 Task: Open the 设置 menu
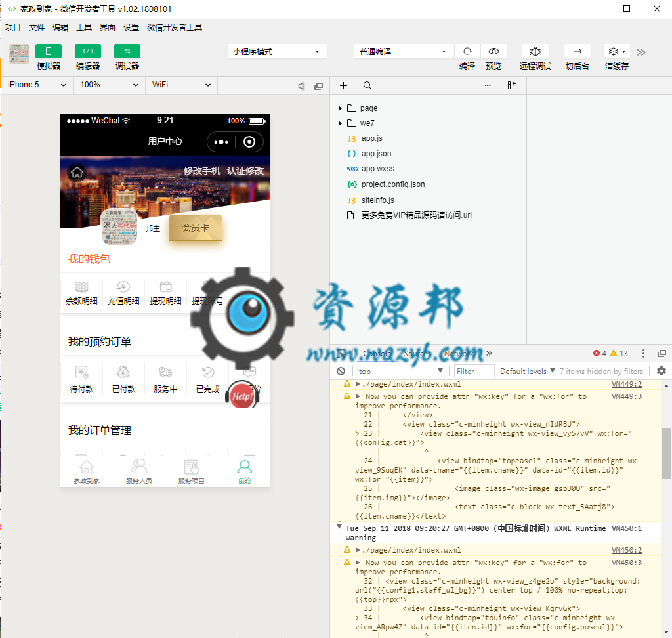click(131, 28)
